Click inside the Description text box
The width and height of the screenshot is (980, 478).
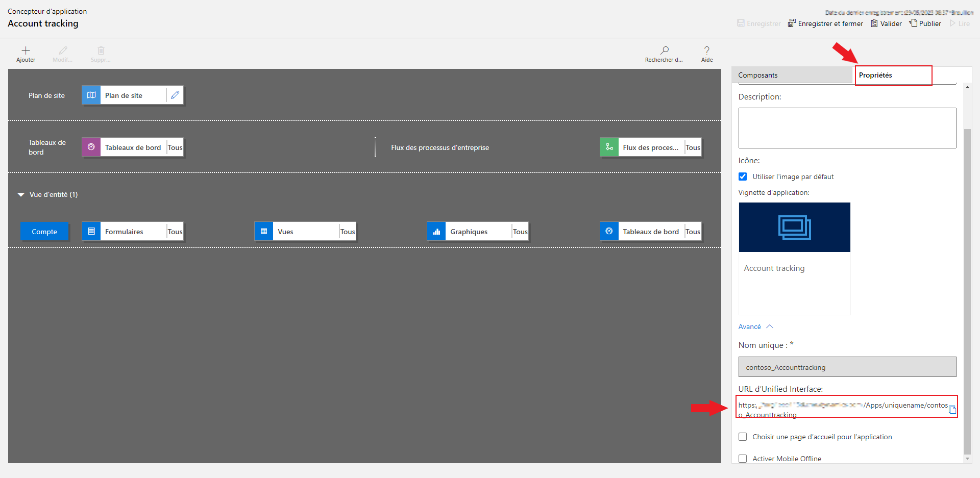[847, 128]
